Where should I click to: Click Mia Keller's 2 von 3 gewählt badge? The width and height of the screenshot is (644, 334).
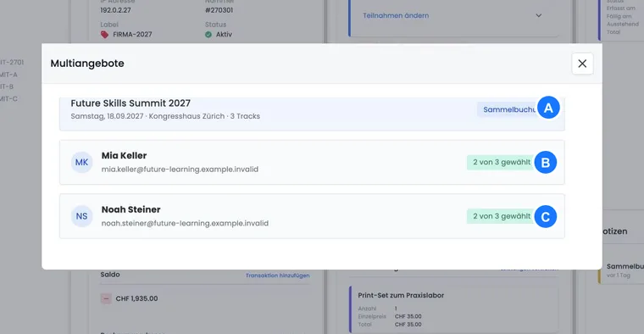click(502, 162)
